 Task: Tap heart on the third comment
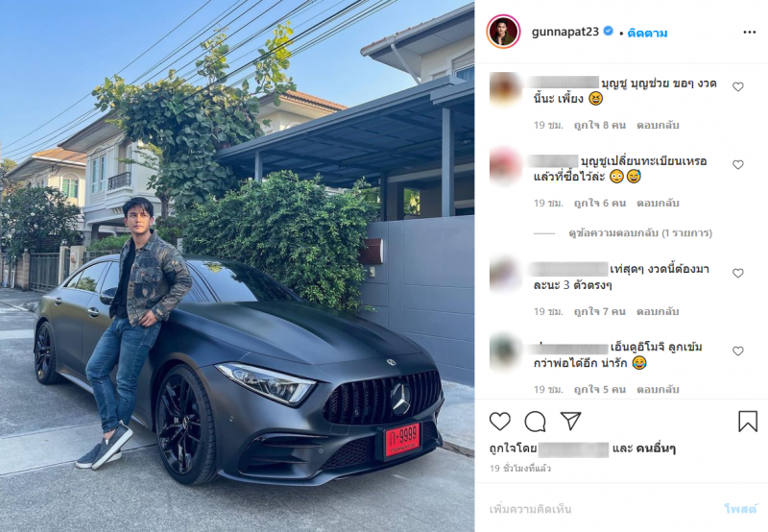737,273
